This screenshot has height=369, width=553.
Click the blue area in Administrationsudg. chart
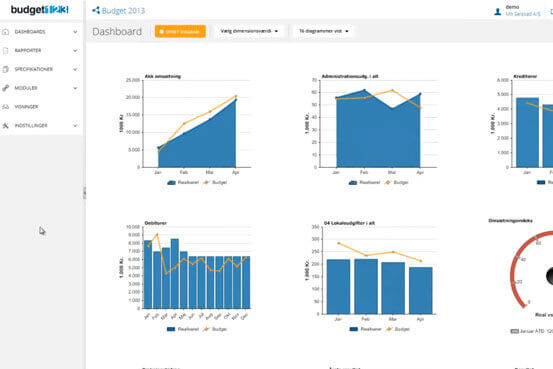point(378,138)
